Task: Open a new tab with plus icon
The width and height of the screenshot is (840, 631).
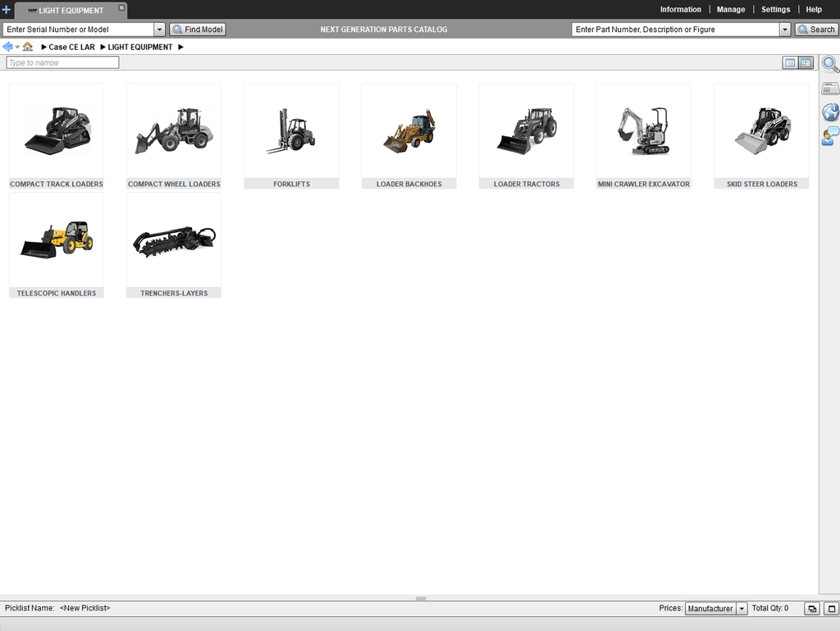Action: pyautogui.click(x=7, y=10)
